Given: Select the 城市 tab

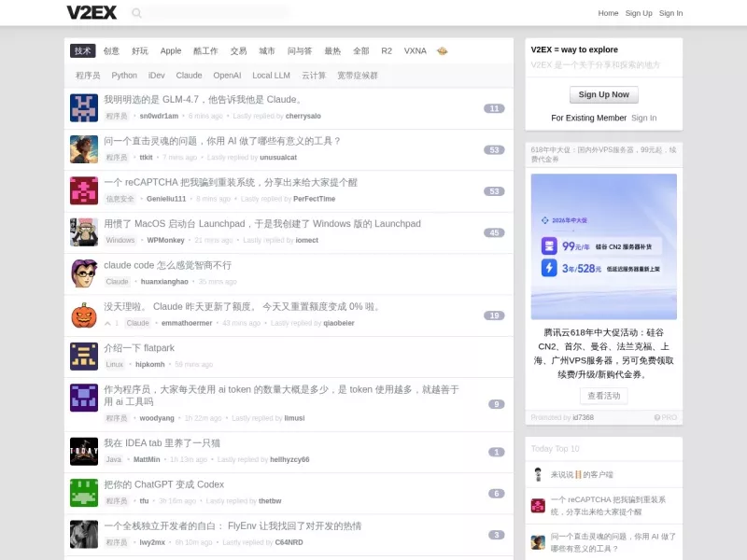Looking at the screenshot, I should pos(267,51).
